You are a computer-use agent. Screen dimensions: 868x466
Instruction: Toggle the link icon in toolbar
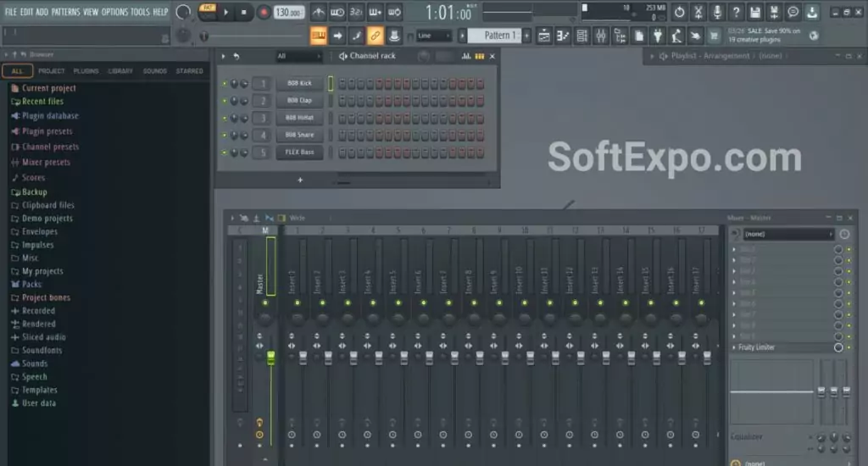pyautogui.click(x=375, y=36)
